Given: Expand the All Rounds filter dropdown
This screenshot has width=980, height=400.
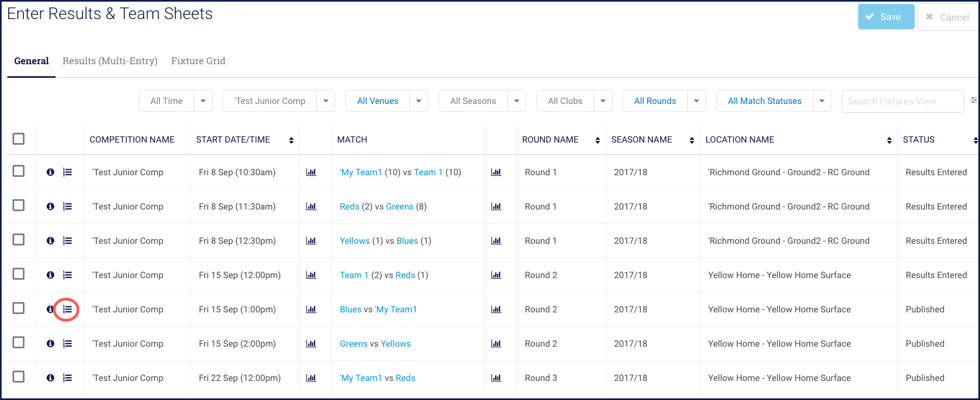Looking at the screenshot, I should [697, 101].
